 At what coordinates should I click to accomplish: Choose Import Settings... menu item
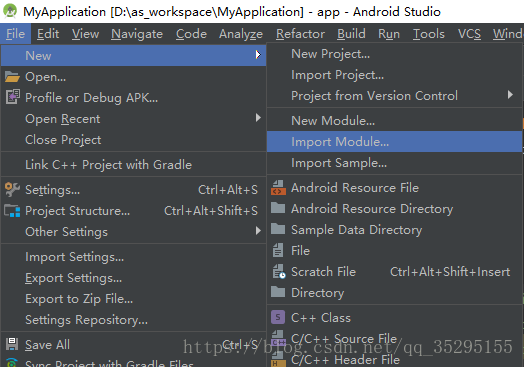click(133, 257)
